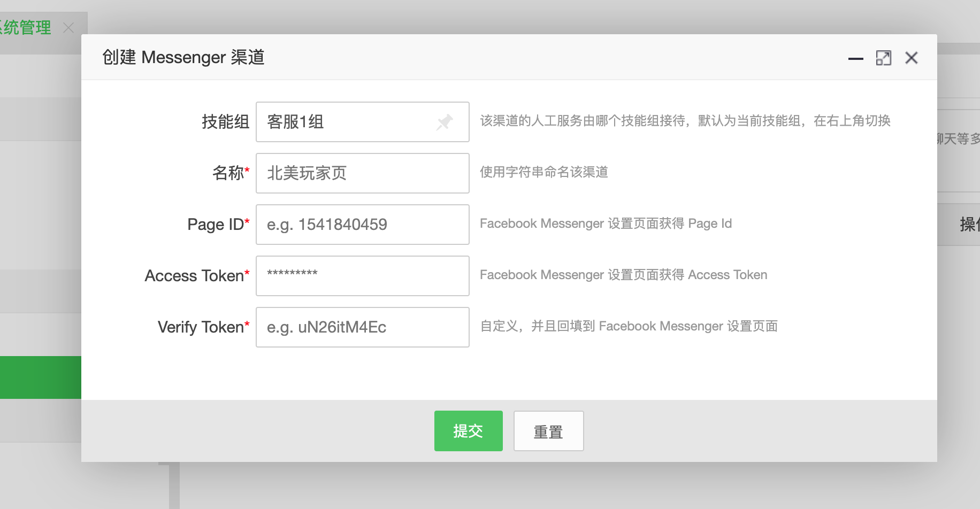Click the 名称 label
This screenshot has height=509, width=980.
pyautogui.click(x=231, y=173)
